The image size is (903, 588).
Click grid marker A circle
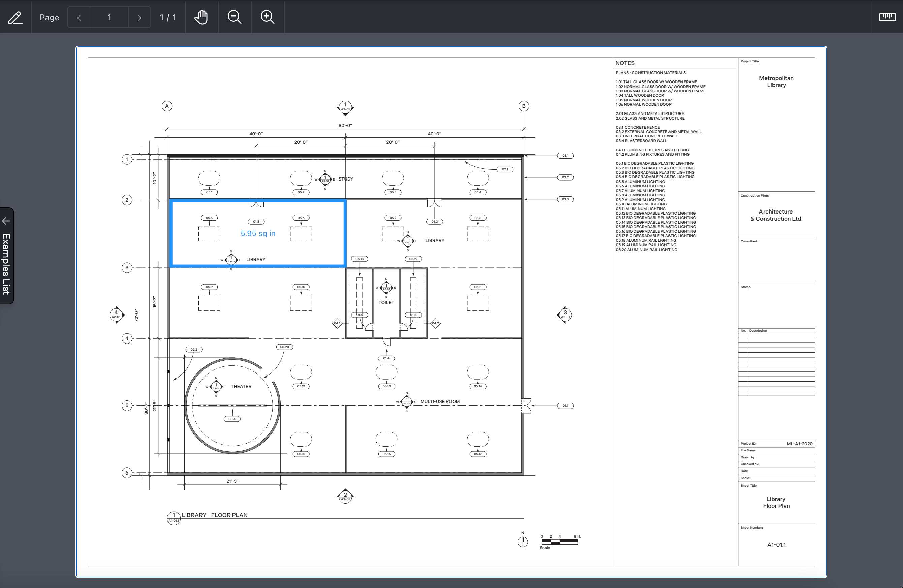[167, 106]
